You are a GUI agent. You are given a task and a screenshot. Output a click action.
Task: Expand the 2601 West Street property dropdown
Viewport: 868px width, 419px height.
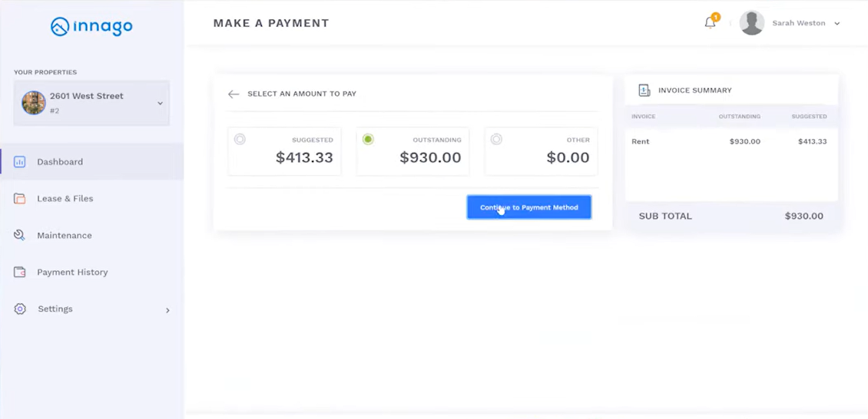pyautogui.click(x=160, y=104)
